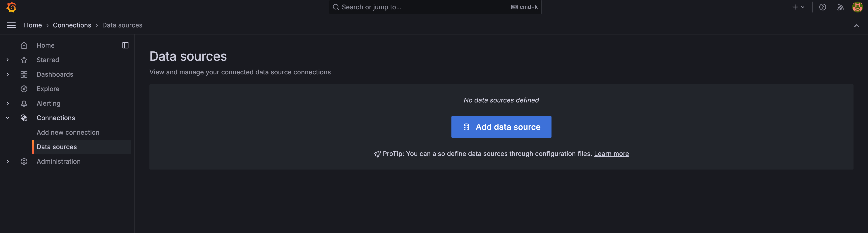
Task: Click the Connections plug icon
Action: click(x=24, y=118)
